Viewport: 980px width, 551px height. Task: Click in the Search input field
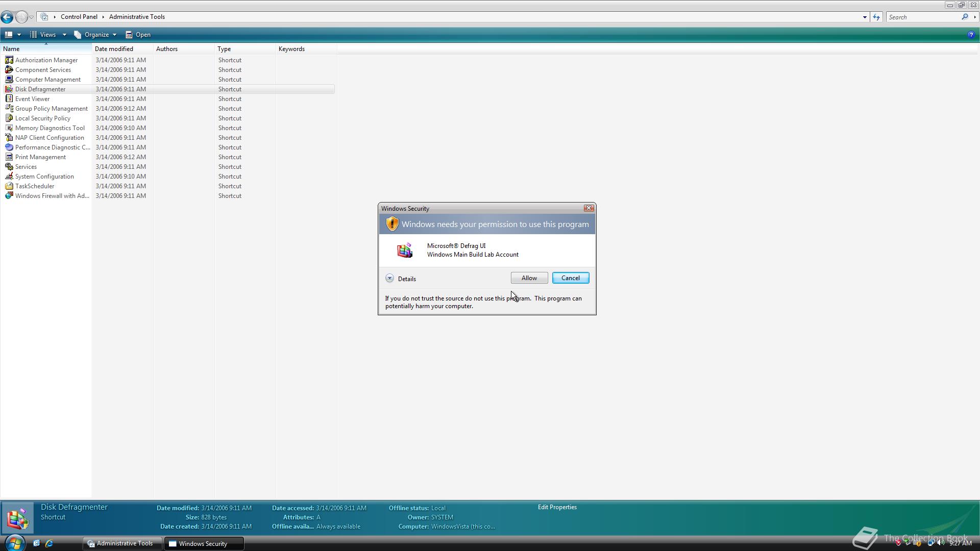(x=922, y=17)
